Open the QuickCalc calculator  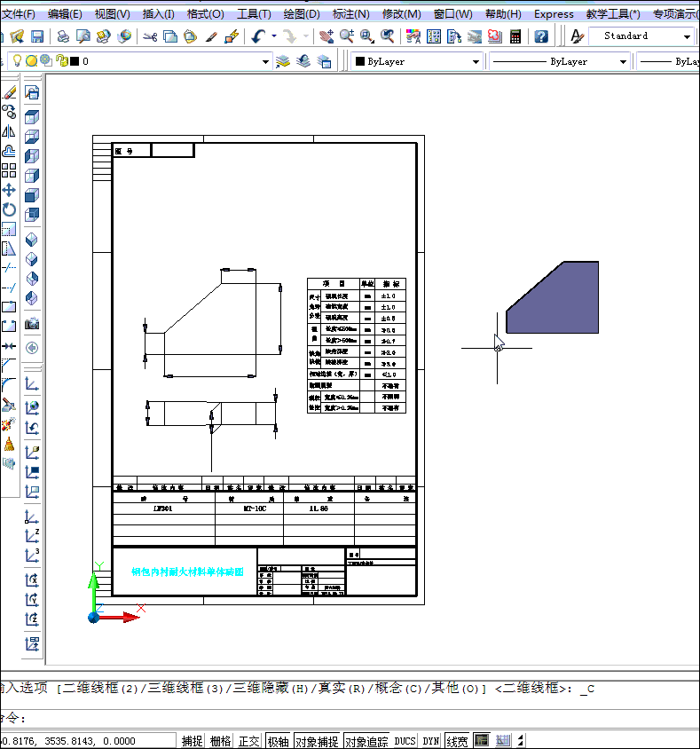[x=515, y=36]
